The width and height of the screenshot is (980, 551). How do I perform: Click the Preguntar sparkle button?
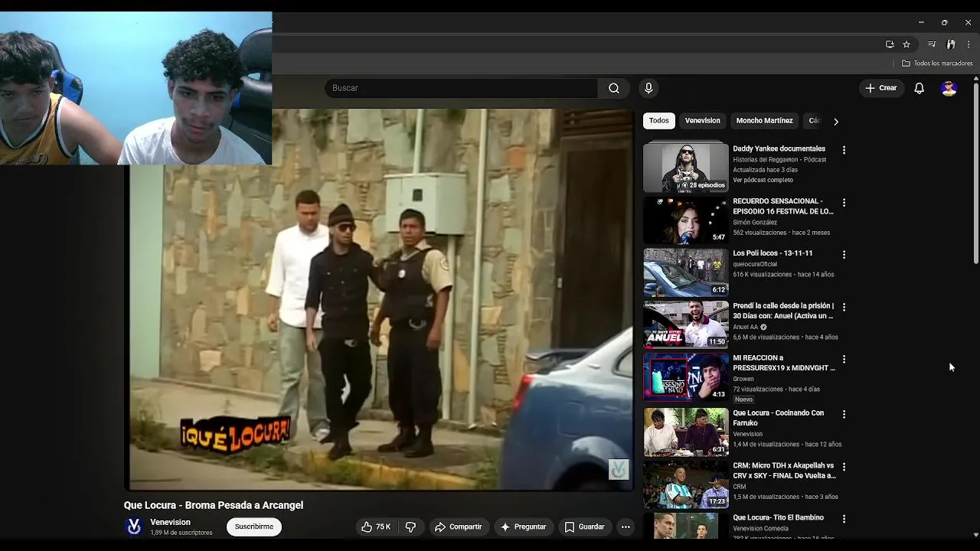pos(523,527)
